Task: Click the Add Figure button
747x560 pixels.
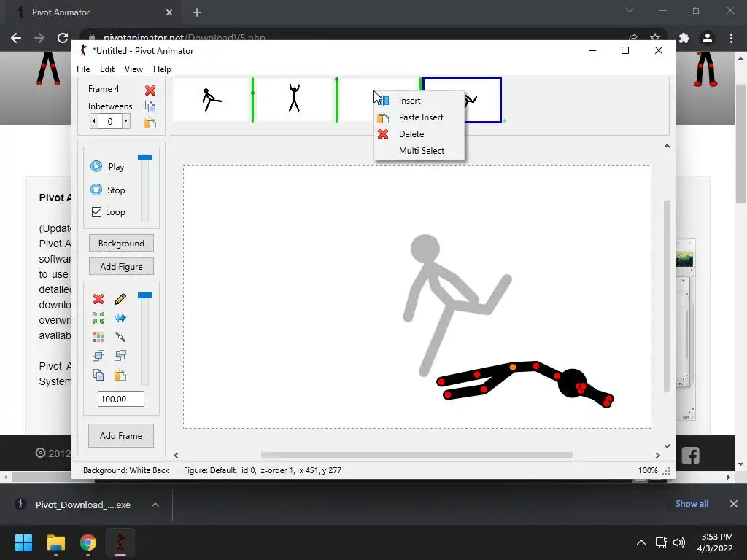Action: [x=121, y=267]
